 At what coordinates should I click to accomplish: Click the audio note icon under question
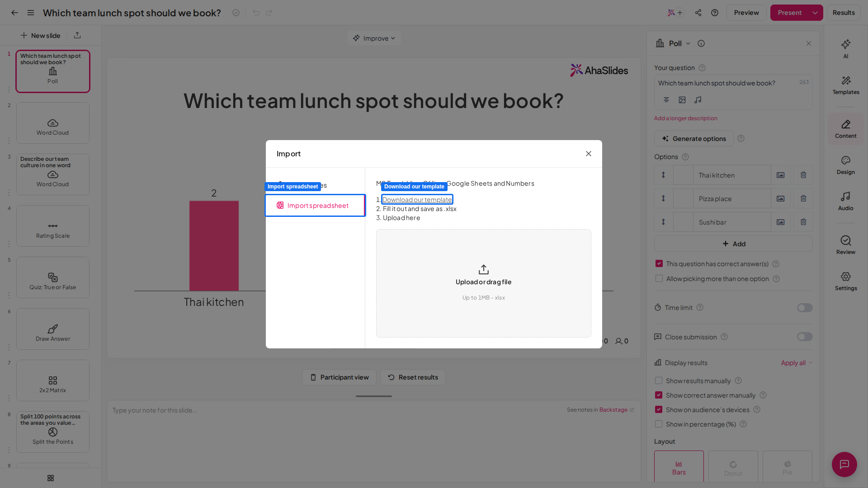click(698, 100)
